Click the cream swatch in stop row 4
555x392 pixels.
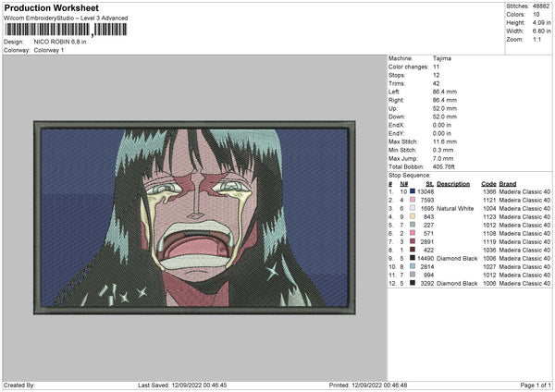point(413,216)
